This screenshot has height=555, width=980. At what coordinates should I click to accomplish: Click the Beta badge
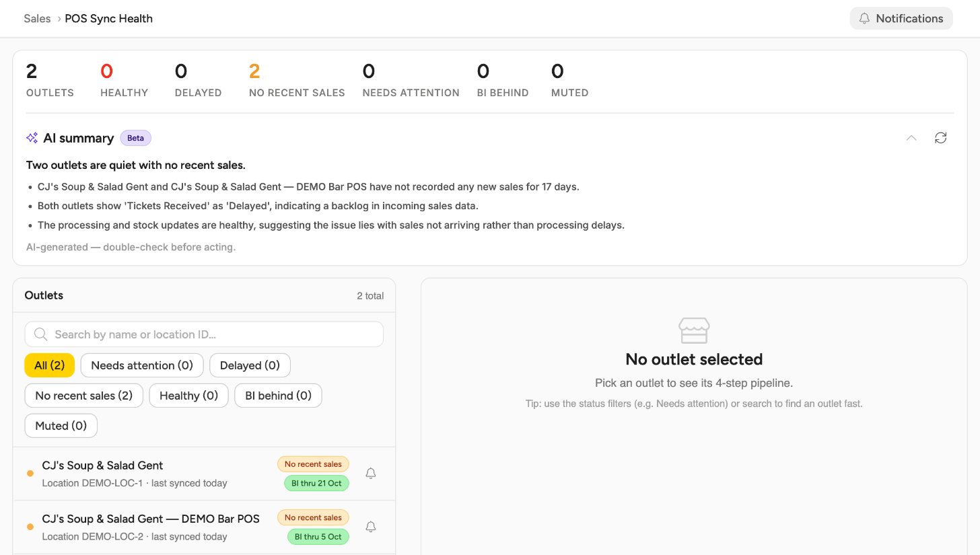point(136,138)
